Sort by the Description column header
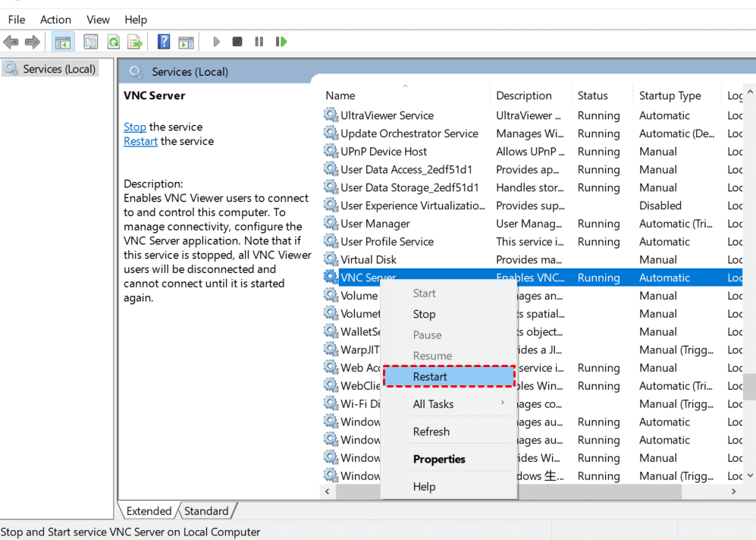Viewport: 756px width, 540px height. (x=531, y=96)
